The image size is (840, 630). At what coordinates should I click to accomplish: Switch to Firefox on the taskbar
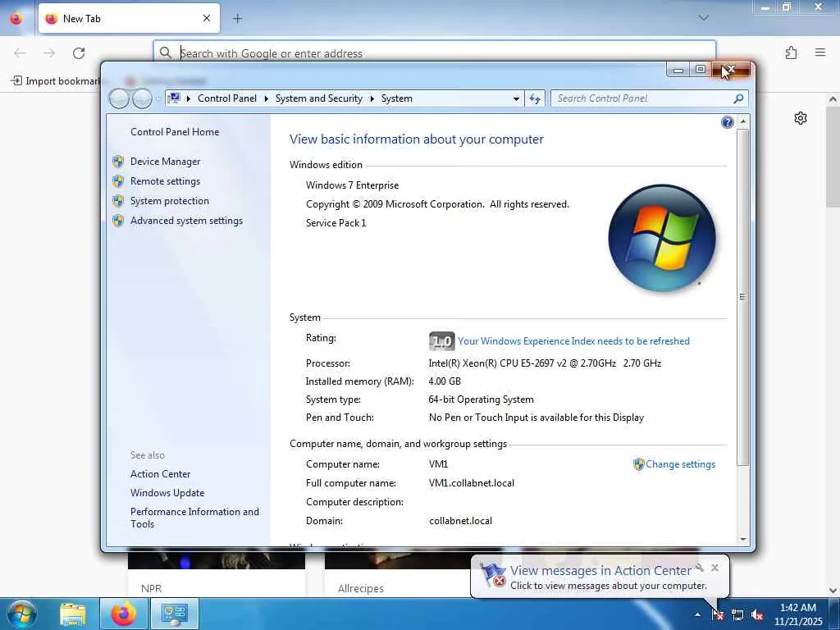[123, 614]
